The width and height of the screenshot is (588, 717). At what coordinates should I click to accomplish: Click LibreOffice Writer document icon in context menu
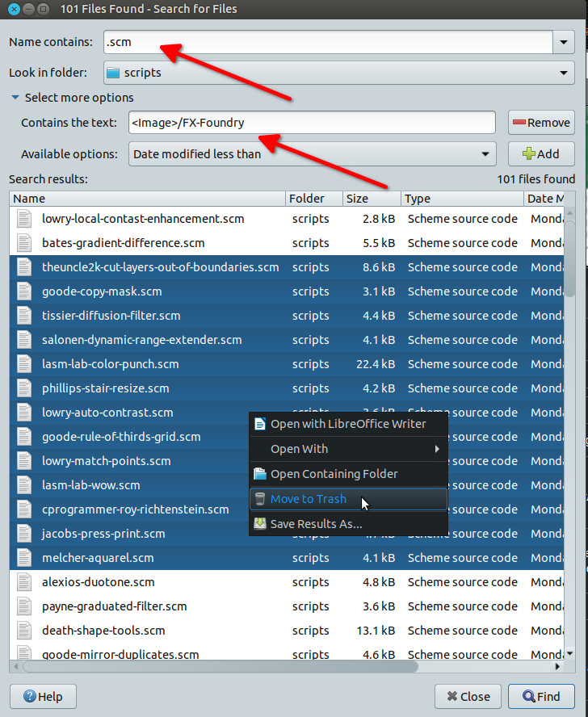click(260, 424)
